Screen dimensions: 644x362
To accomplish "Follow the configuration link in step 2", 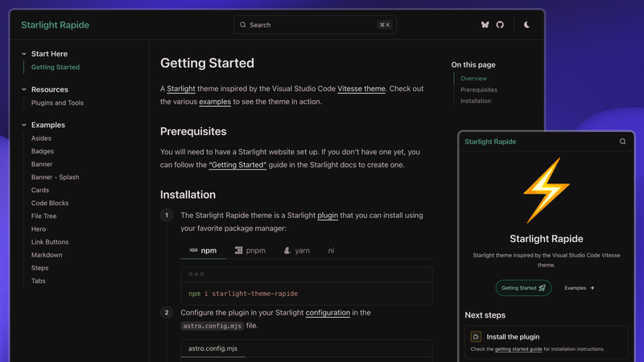I will pos(328,313).
